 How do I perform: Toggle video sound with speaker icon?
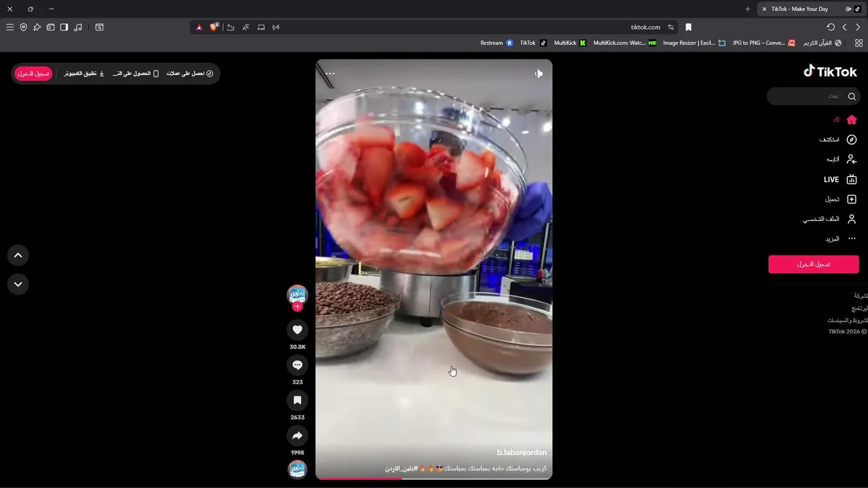(x=538, y=73)
